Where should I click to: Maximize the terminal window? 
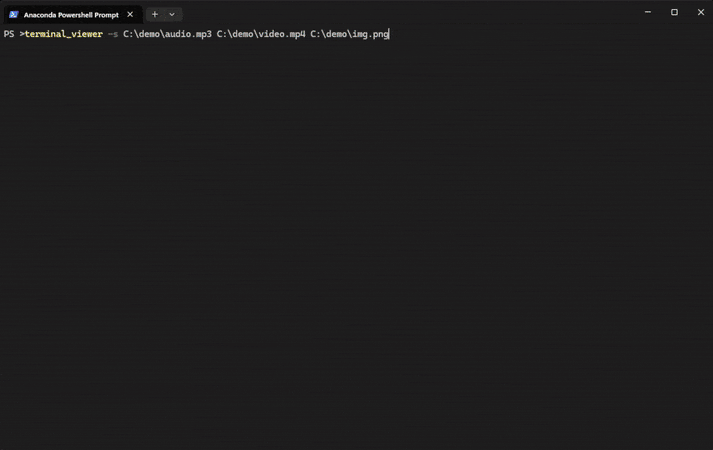674,12
